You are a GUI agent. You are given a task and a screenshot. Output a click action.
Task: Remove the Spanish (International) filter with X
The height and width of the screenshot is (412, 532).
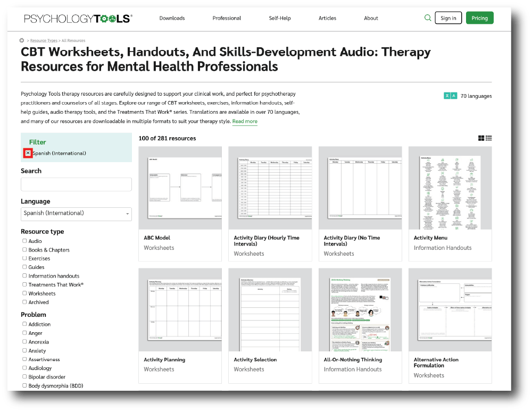(28, 153)
